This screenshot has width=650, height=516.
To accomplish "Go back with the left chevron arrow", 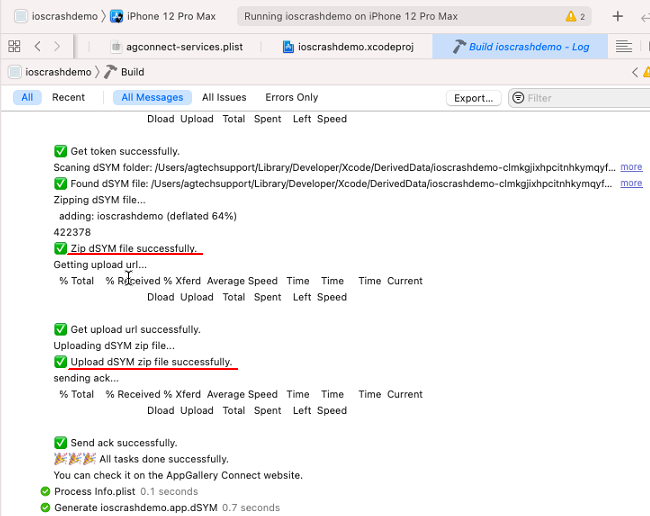I will pyautogui.click(x=38, y=46).
